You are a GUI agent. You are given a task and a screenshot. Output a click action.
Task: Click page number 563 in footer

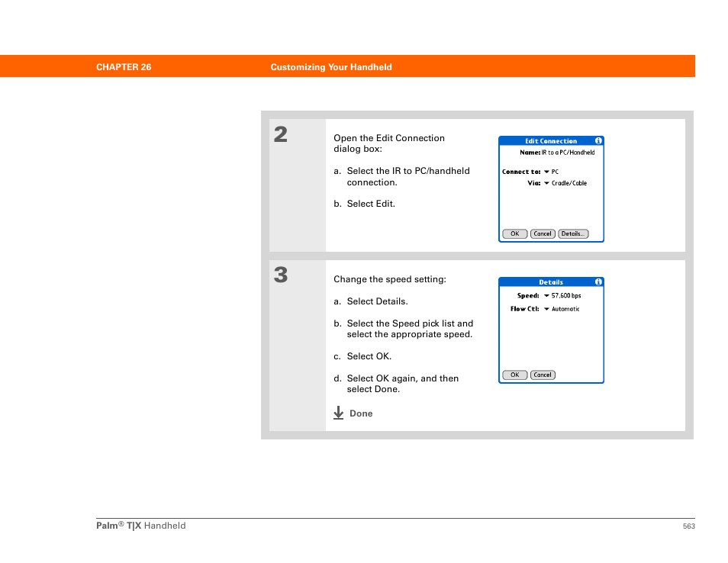pos(689,526)
